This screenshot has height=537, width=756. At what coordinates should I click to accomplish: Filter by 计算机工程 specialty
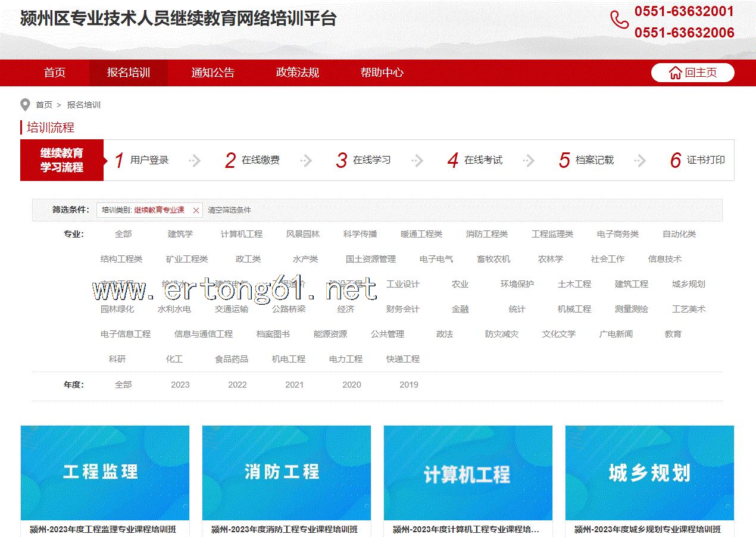pos(241,235)
